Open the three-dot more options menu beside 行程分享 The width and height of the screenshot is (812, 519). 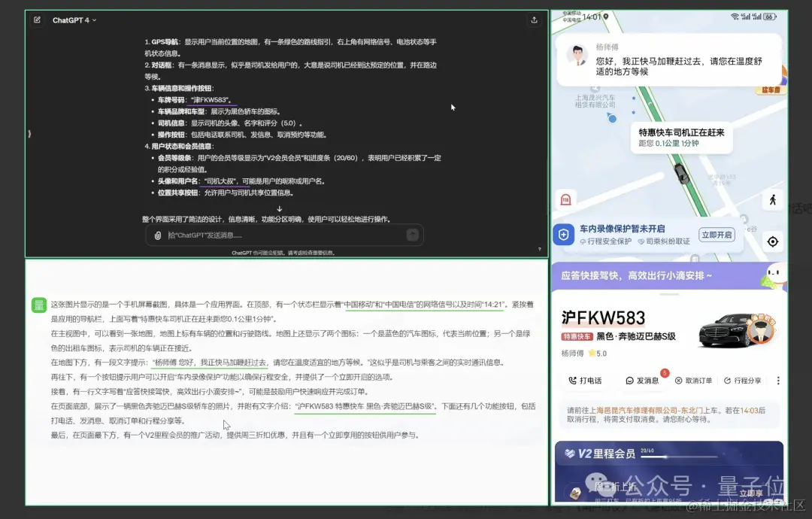[778, 381]
